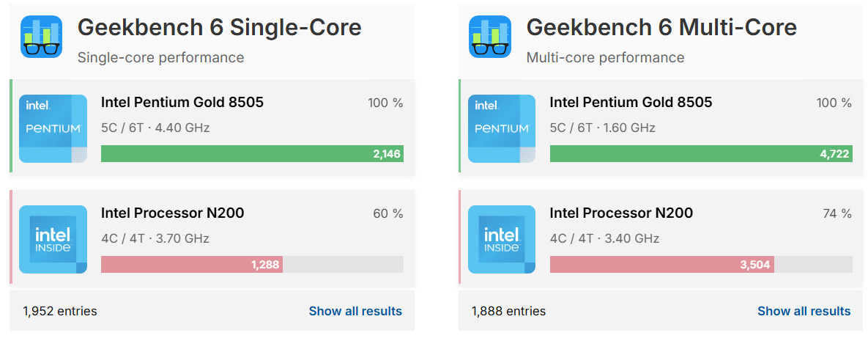Click the Intel Inside icon in Single-Core panel

[x=53, y=239]
